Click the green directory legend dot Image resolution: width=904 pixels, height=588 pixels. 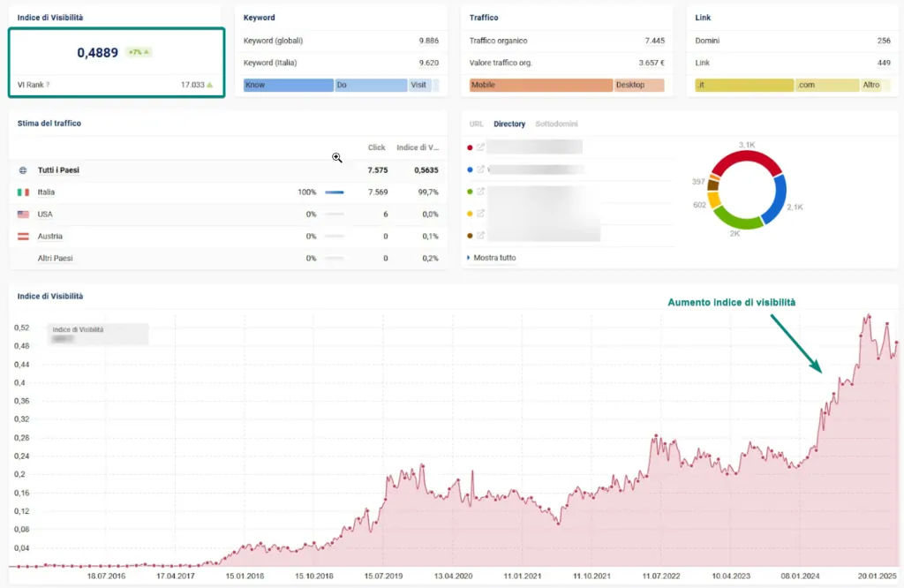470,192
